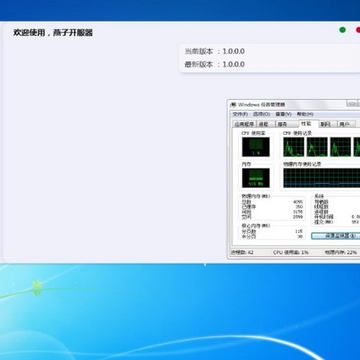Click the third CPU usage history graph
This screenshot has width=360, height=360.
(x=340, y=147)
